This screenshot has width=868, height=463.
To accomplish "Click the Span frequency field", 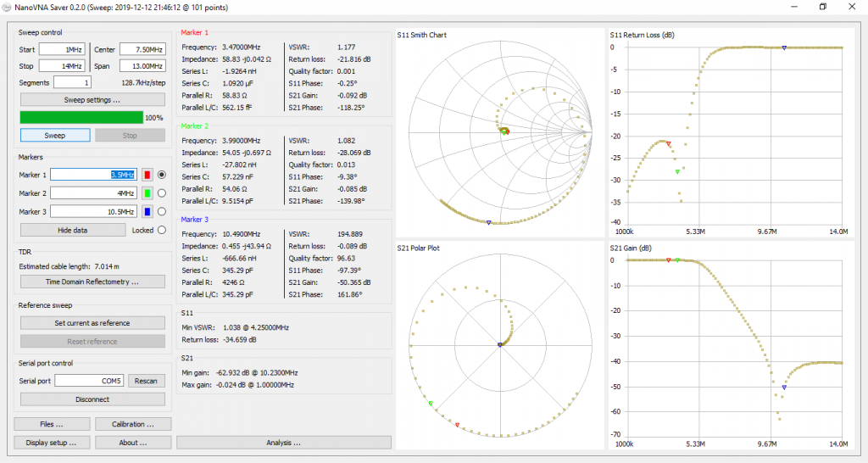I will [142, 66].
